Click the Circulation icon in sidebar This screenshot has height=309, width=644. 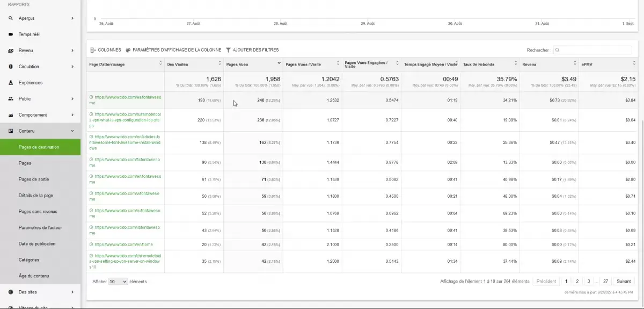[x=11, y=67]
